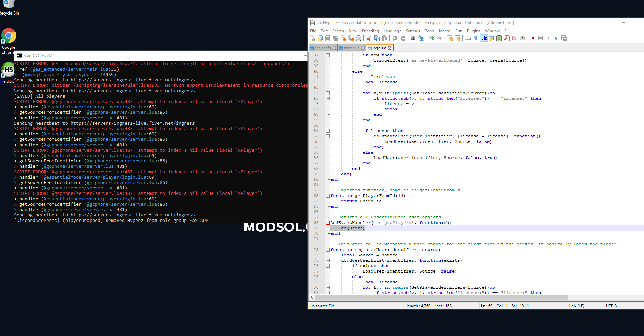Image resolution: width=644 pixels, height=336 pixels.
Task: Open Google Chrome desktop shortcut
Action: click(8, 41)
